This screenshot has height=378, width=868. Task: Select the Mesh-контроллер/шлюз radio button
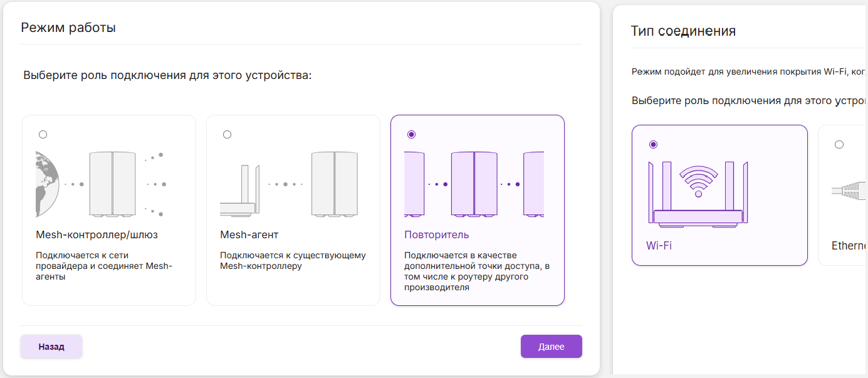(x=43, y=134)
